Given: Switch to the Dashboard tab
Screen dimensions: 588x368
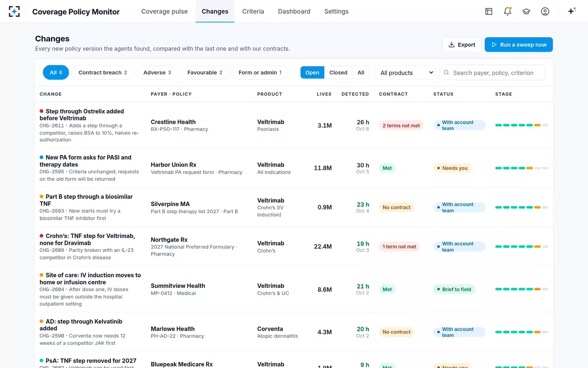Looking at the screenshot, I should coord(294,11).
